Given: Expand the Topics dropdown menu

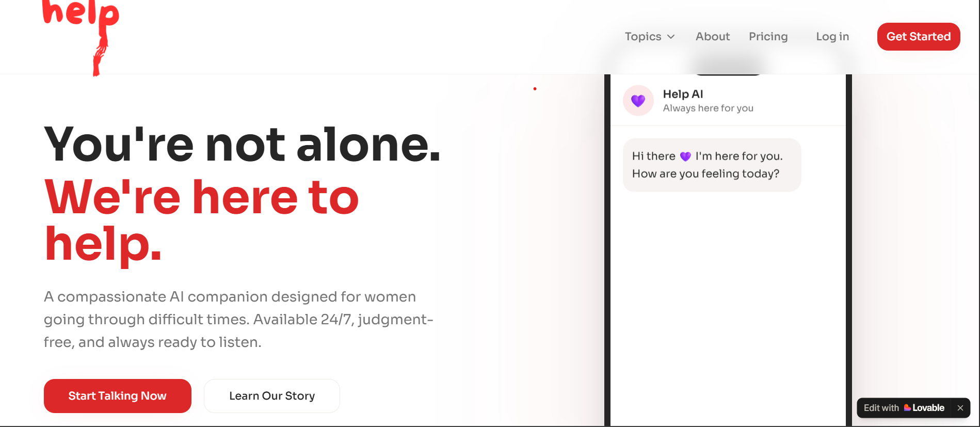Looking at the screenshot, I should click(x=650, y=37).
